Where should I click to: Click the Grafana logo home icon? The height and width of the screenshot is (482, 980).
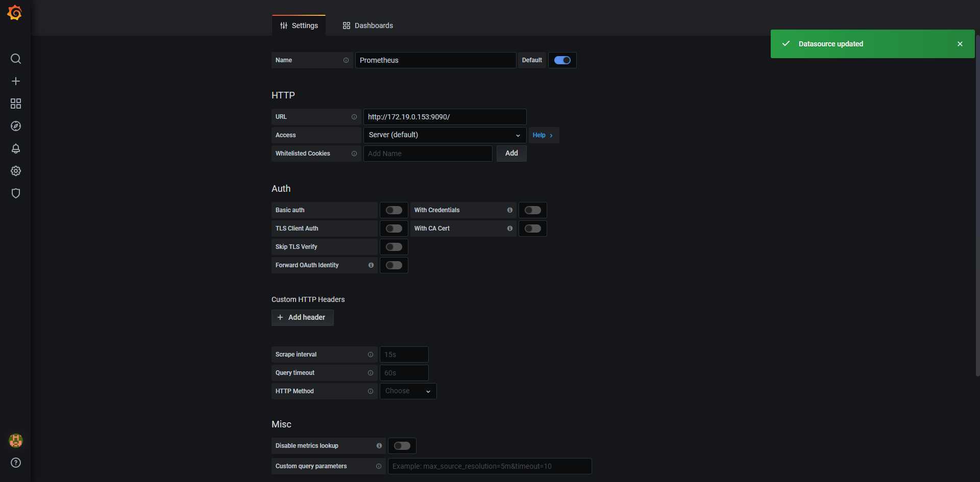point(15,13)
